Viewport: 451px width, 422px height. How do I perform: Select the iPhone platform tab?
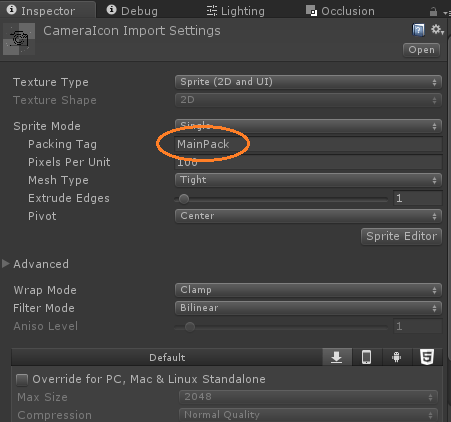[x=366, y=357]
